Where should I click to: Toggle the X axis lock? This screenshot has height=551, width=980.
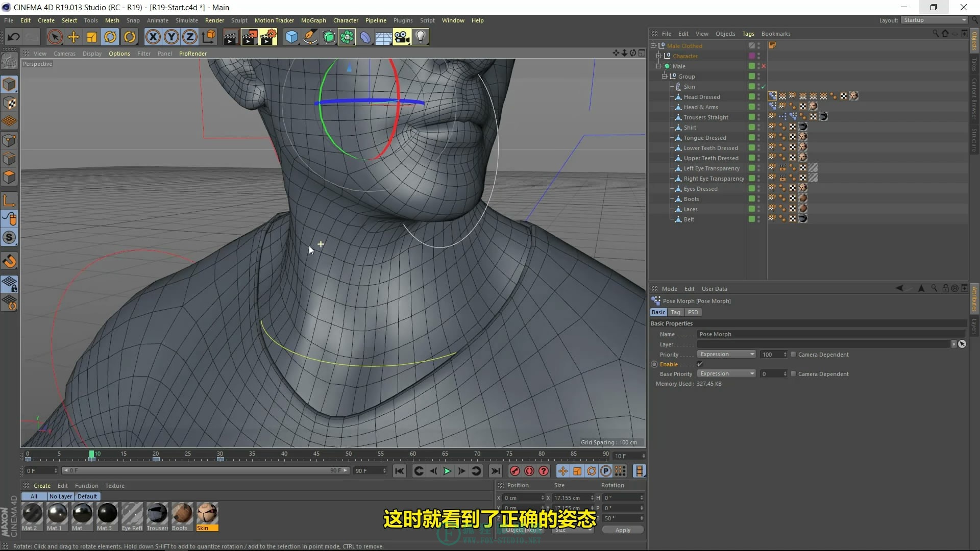tap(153, 37)
